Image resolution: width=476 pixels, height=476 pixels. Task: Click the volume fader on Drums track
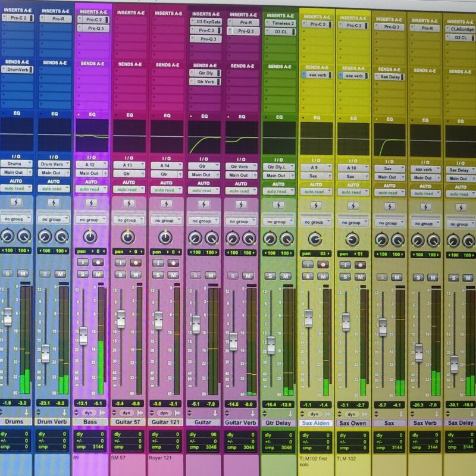pyautogui.click(x=8, y=317)
